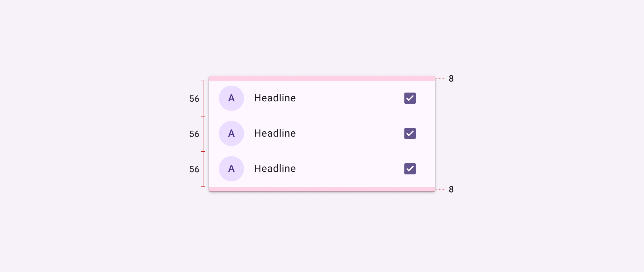Click the upper 8 padding label
This screenshot has height=272, width=644.
point(451,79)
